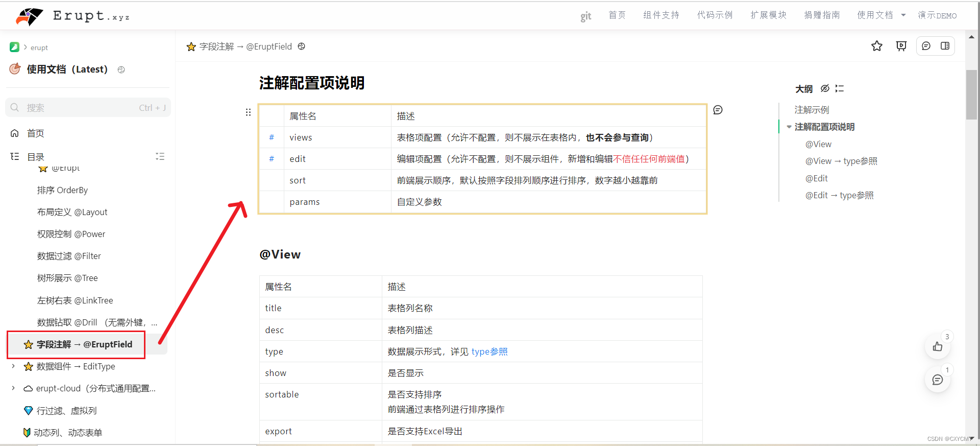Click the 目录 list icon in the sidebar
Viewport: 980px width, 446px height.
(15, 156)
